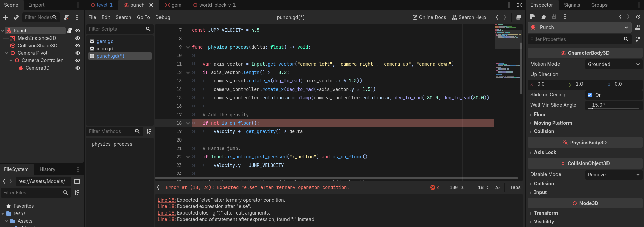Open script attached to Punch node
Image resolution: width=644 pixels, height=227 pixels.
70,31
